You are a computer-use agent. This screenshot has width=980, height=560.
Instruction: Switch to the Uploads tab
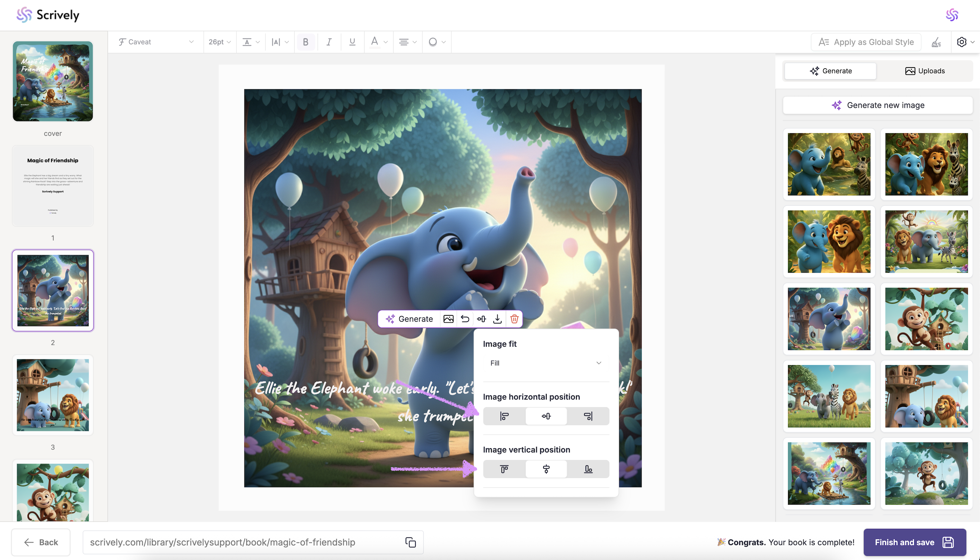[925, 71]
